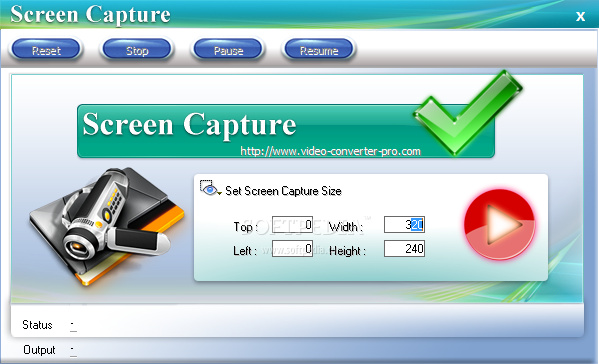Stop the screen recording

coord(137,50)
